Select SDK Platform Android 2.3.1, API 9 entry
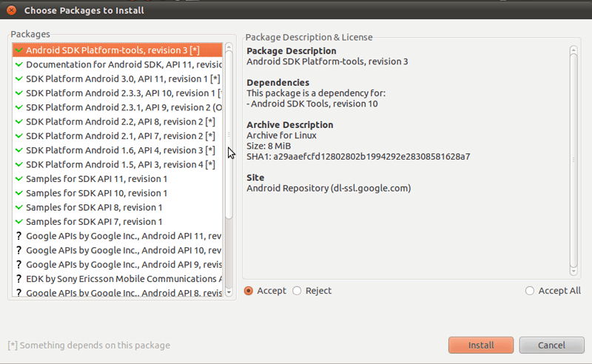 point(118,107)
